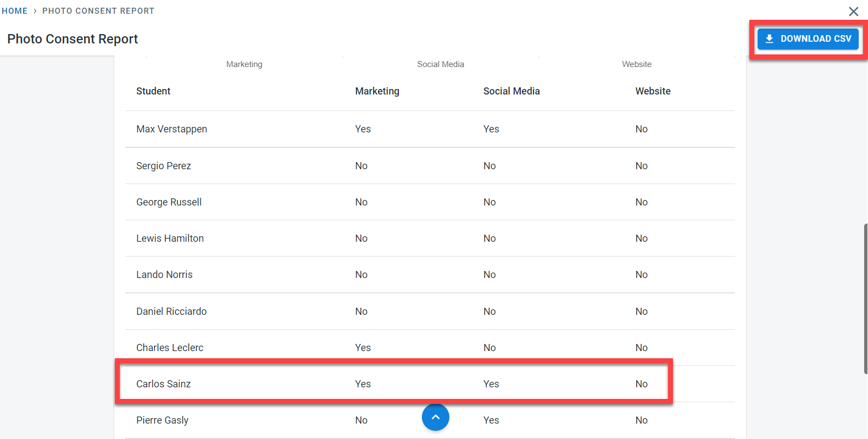Select the Lando Norris student name
Screen dimensions: 868x439
[164, 275]
